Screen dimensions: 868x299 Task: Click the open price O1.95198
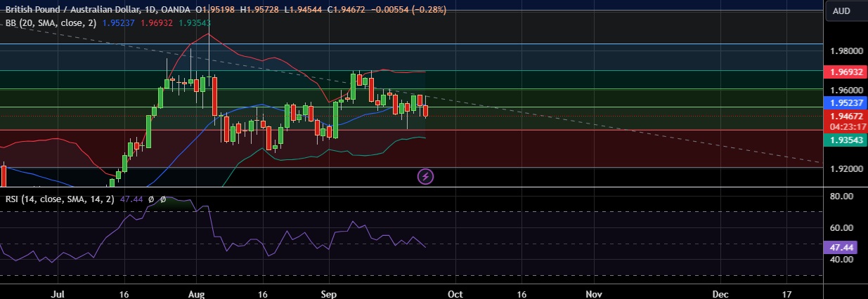pyautogui.click(x=216, y=10)
